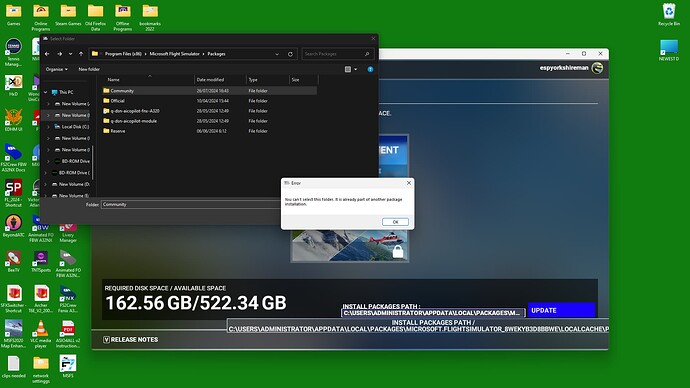
Task: Open the ASIO4ALL v2 Instruction PDF
Action: click(x=68, y=334)
